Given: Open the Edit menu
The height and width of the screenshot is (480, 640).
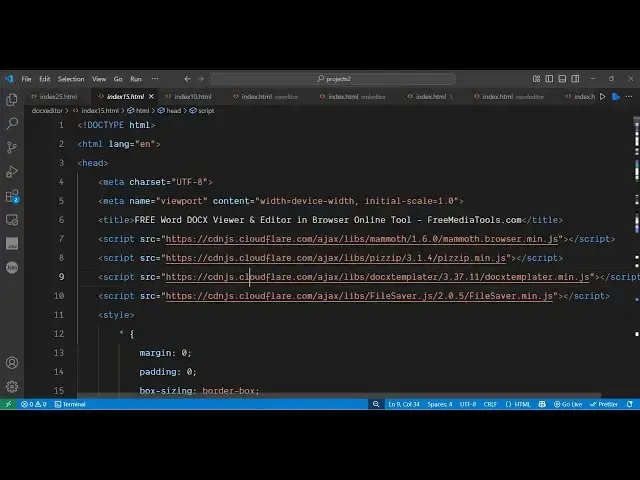Looking at the screenshot, I should (44, 79).
